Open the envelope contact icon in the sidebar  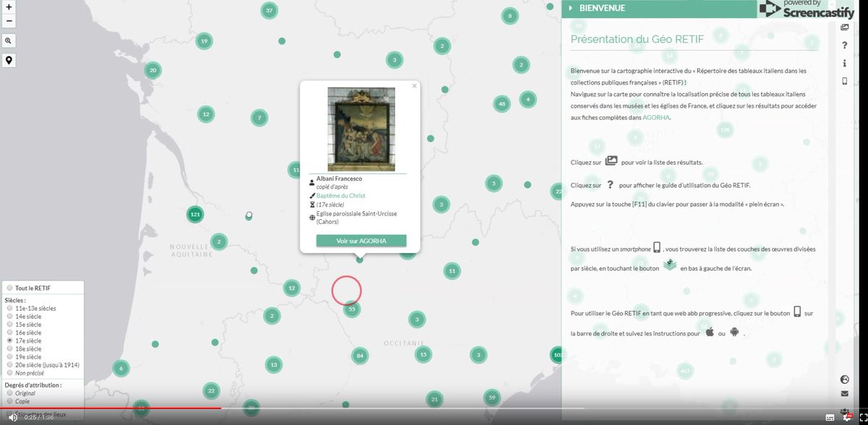844,394
